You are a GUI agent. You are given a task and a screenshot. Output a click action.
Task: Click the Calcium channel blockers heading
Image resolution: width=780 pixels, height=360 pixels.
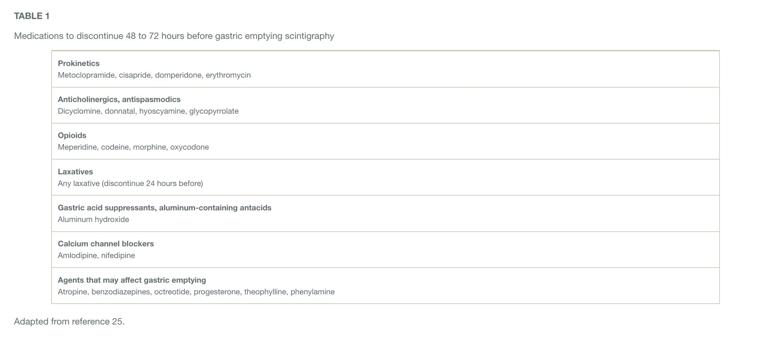[x=106, y=244]
